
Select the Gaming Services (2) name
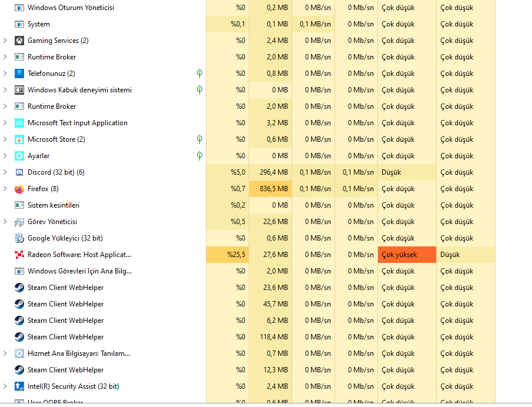(x=58, y=41)
